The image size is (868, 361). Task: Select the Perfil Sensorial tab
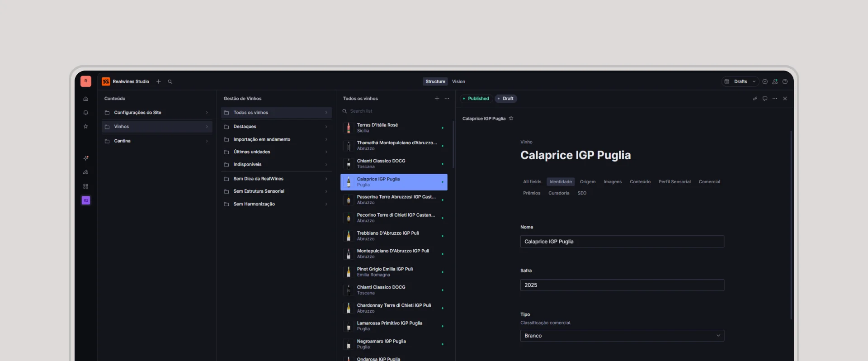[x=675, y=182]
